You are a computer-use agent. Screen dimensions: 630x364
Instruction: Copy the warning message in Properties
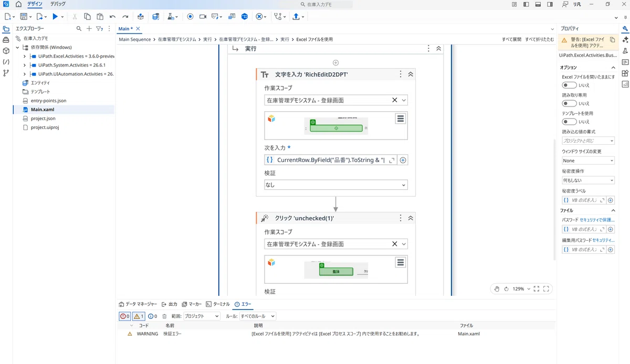tap(612, 40)
